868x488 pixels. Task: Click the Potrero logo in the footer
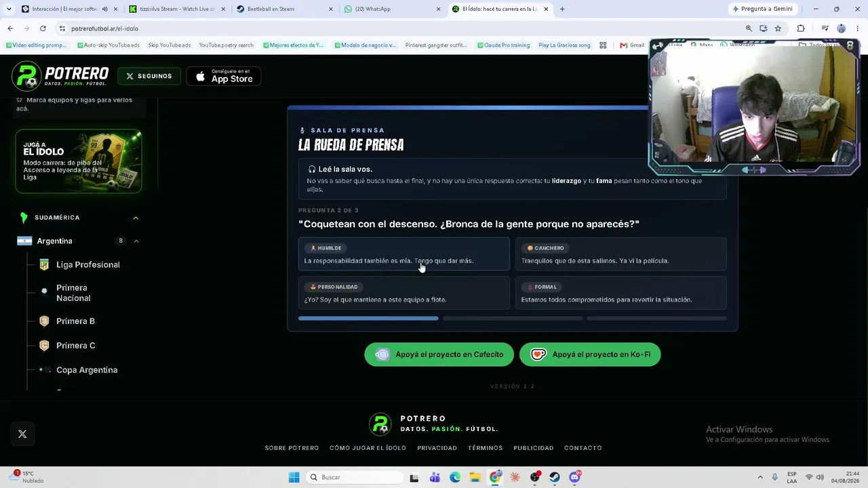coord(434,424)
